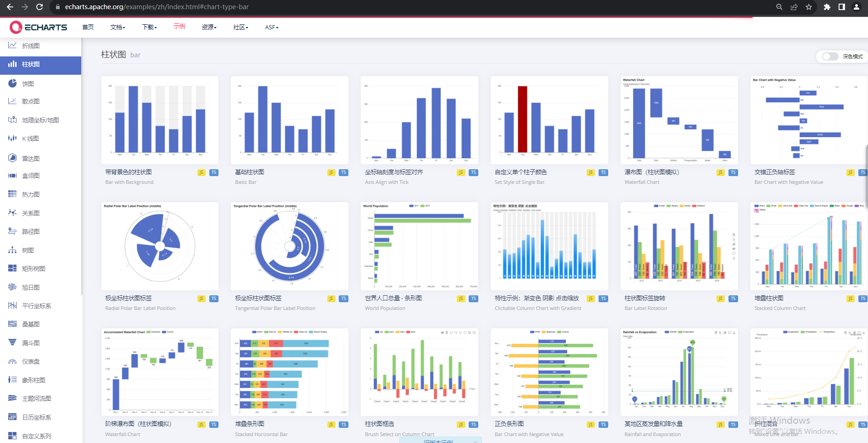
Task: Open 坐标轴刻度与标签对齐 title link
Action: (394, 172)
